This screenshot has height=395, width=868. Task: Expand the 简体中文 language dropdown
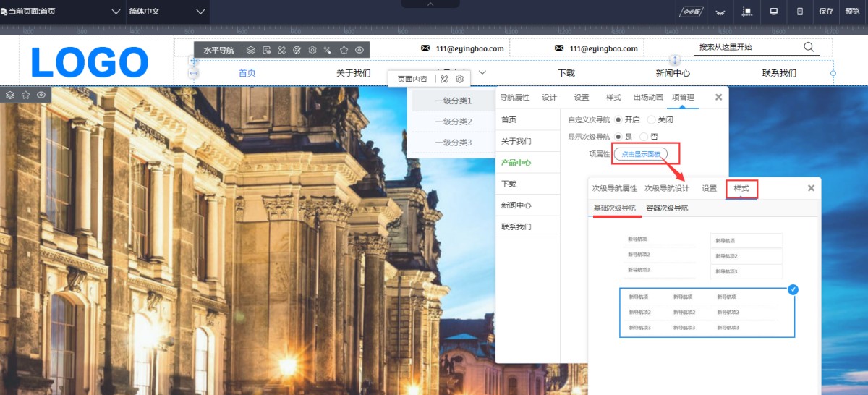(166, 12)
